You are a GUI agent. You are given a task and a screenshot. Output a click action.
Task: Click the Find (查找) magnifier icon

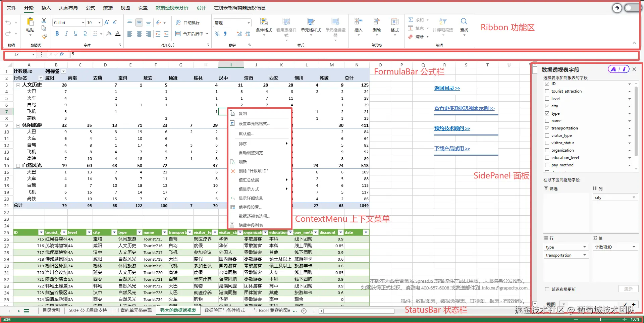tap(464, 22)
